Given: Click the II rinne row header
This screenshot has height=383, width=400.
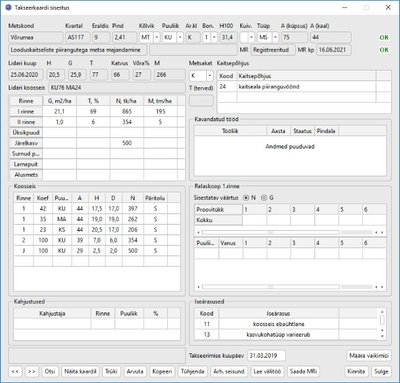Looking at the screenshot, I should (x=26, y=122).
